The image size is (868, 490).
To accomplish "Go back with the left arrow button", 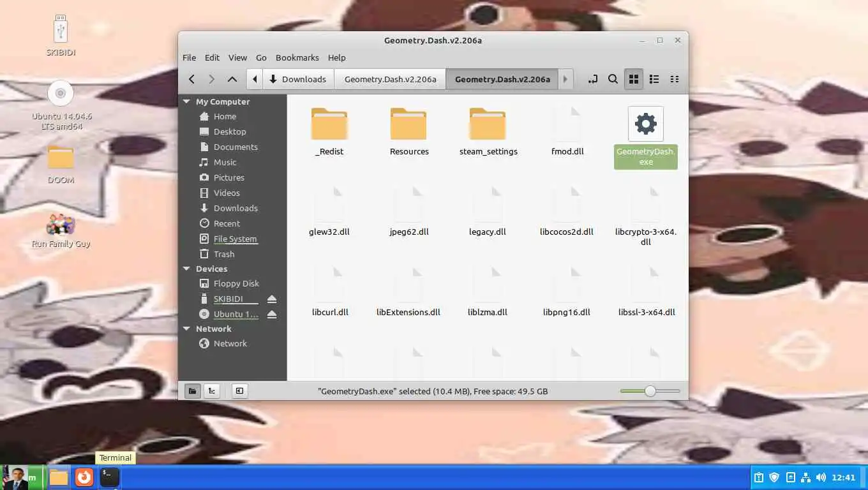I will pos(191,79).
